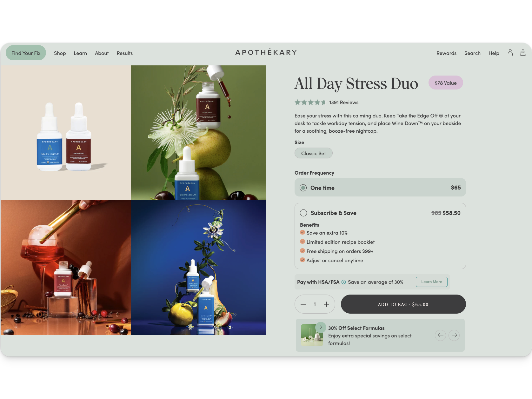Open the user account icon
532x399 pixels.
pyautogui.click(x=510, y=53)
